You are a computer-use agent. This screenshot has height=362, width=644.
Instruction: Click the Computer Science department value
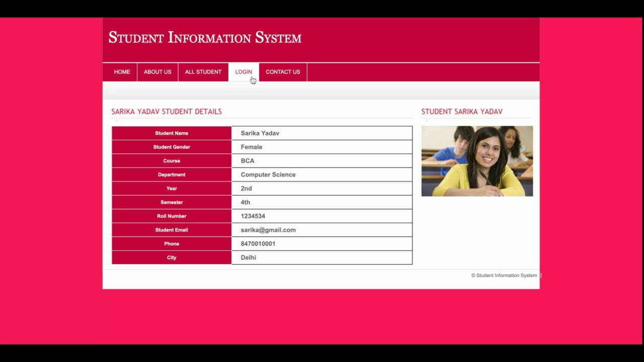268,175
